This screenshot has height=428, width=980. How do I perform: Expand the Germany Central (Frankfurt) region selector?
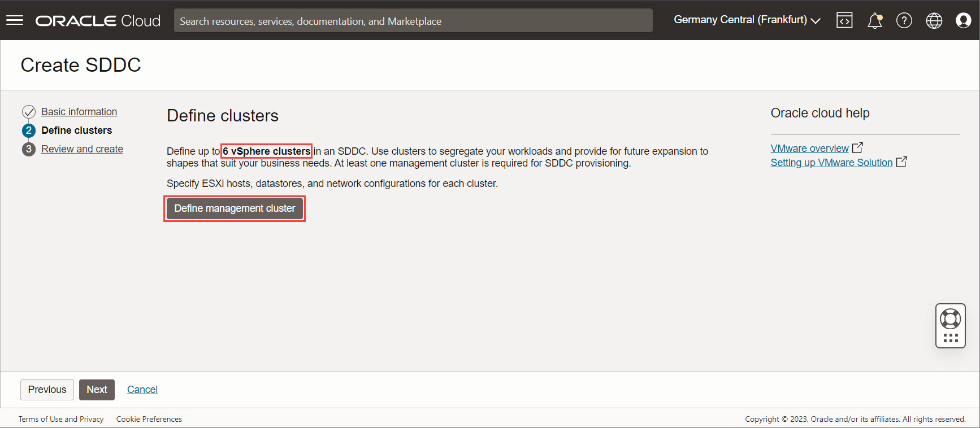pyautogui.click(x=747, y=20)
